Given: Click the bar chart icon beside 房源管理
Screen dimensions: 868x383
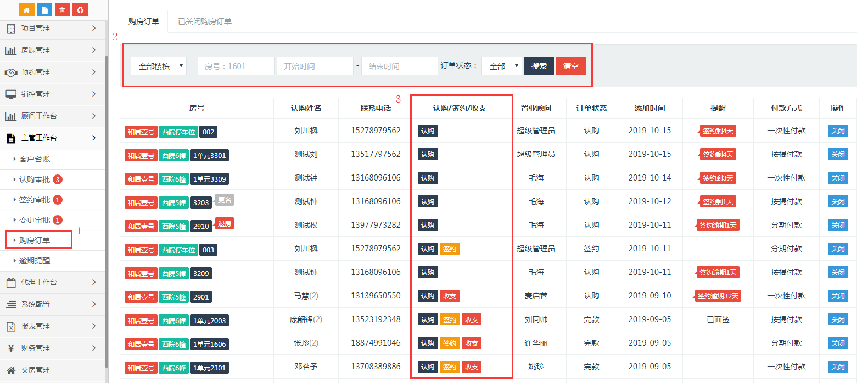Looking at the screenshot, I should [x=10, y=50].
